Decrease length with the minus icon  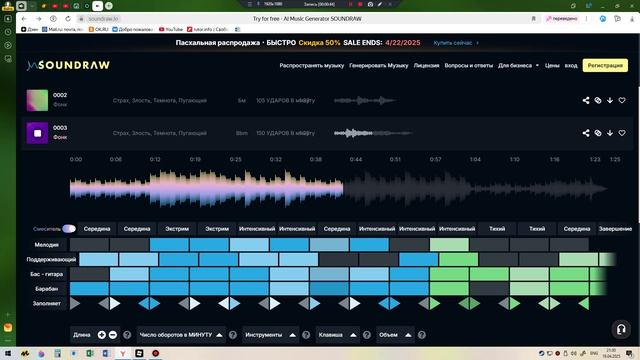pyautogui.click(x=113, y=335)
